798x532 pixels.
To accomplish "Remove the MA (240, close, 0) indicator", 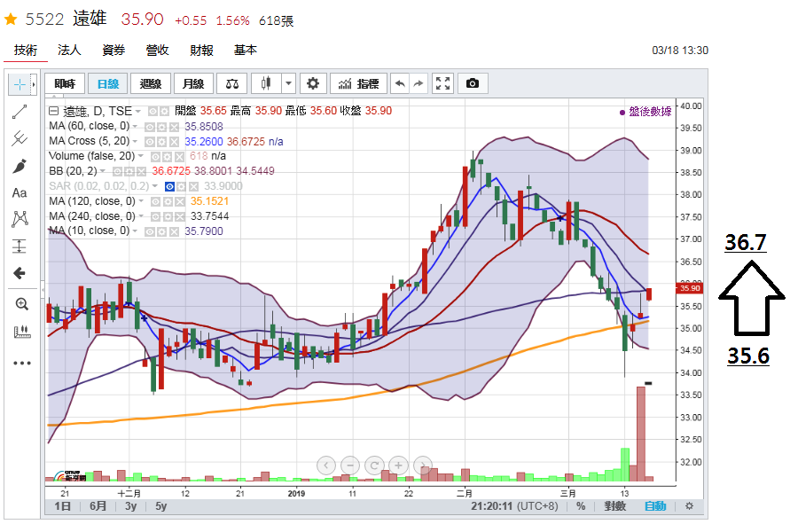I will 180,217.
